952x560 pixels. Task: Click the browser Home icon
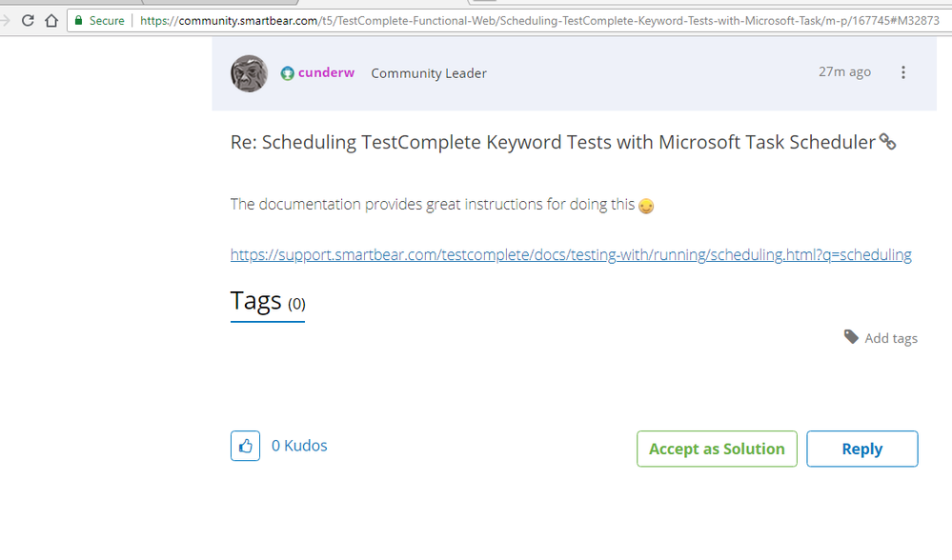(x=51, y=20)
